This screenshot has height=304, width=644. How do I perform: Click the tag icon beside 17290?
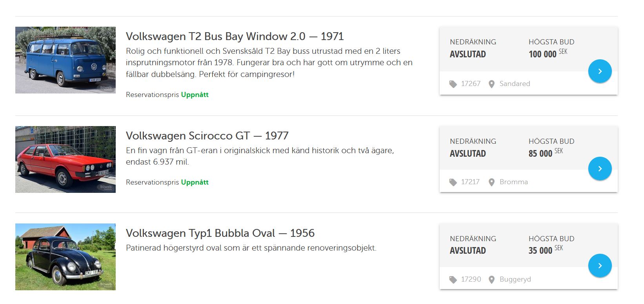(x=453, y=280)
